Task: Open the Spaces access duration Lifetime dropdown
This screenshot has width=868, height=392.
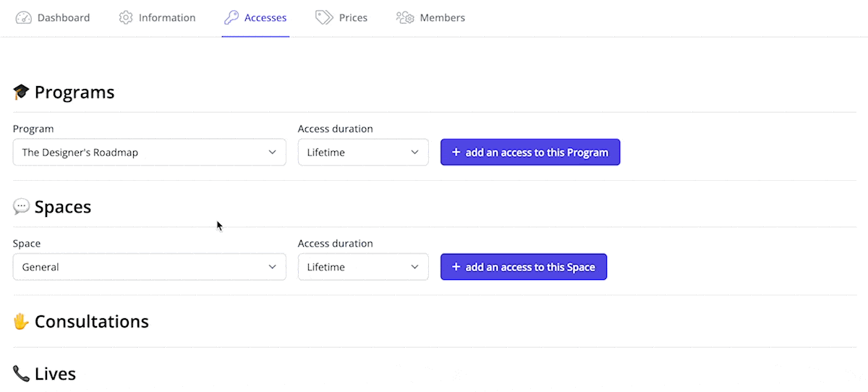Action: pyautogui.click(x=363, y=267)
